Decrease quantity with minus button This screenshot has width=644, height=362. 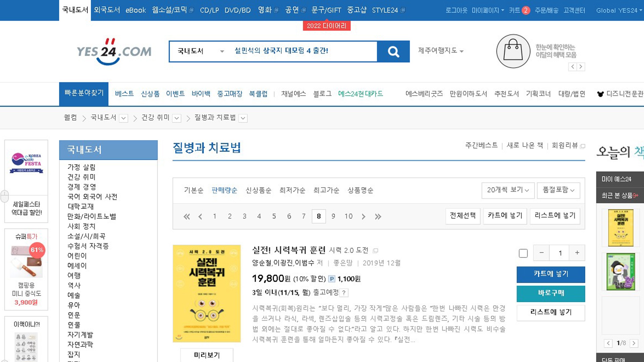click(x=541, y=253)
